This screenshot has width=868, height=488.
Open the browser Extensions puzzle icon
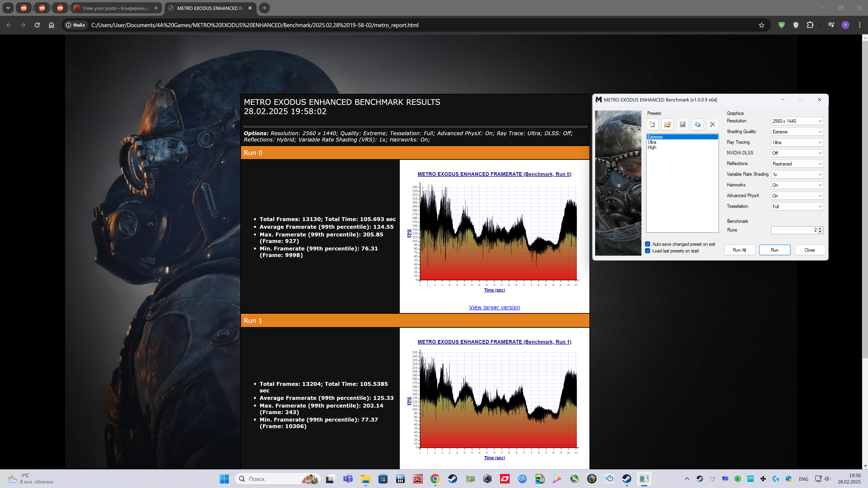coord(810,25)
